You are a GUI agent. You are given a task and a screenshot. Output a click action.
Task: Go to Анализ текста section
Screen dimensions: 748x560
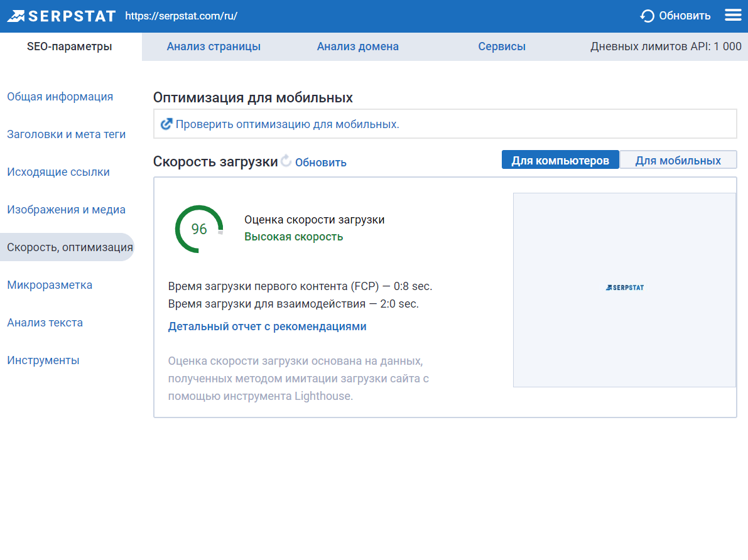click(x=45, y=323)
